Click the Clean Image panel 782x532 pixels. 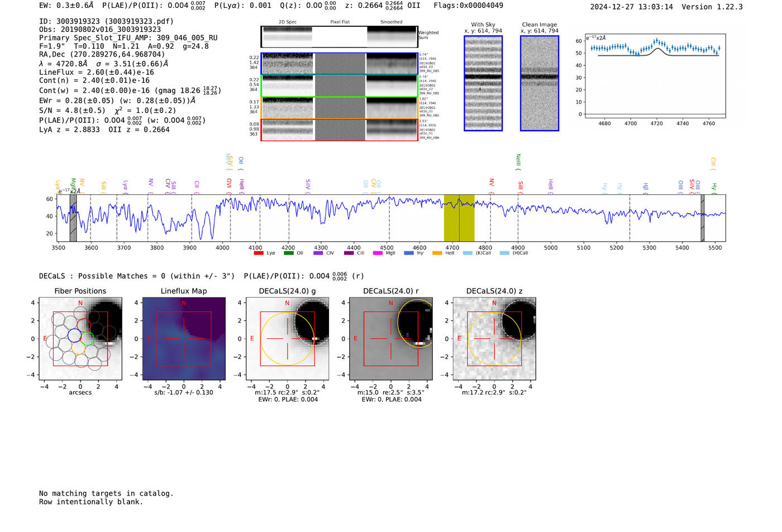pyautogui.click(x=540, y=83)
